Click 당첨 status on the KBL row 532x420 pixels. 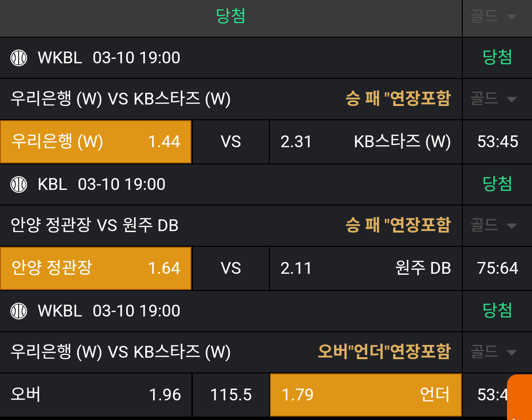497,184
